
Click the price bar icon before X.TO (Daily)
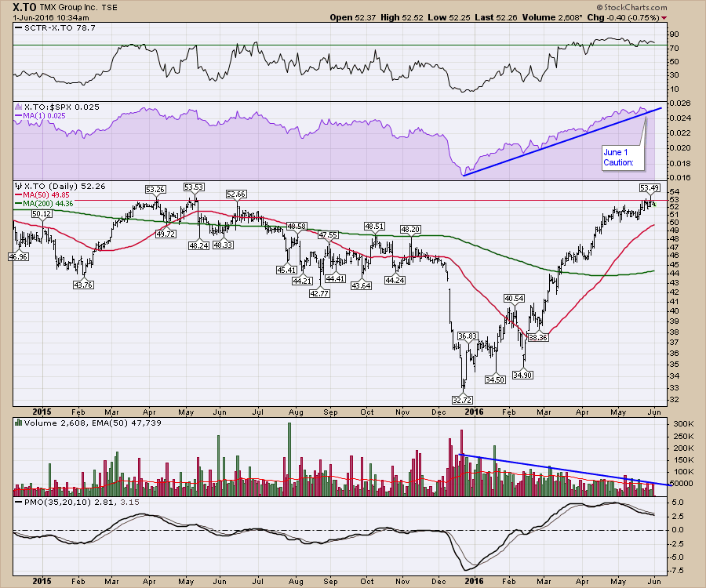pos(18,187)
